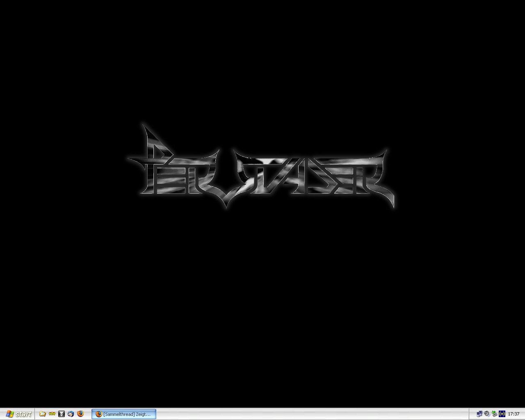This screenshot has width=525, height=420.
Task: Launch Firefox from quick launch
Action: coord(80,414)
